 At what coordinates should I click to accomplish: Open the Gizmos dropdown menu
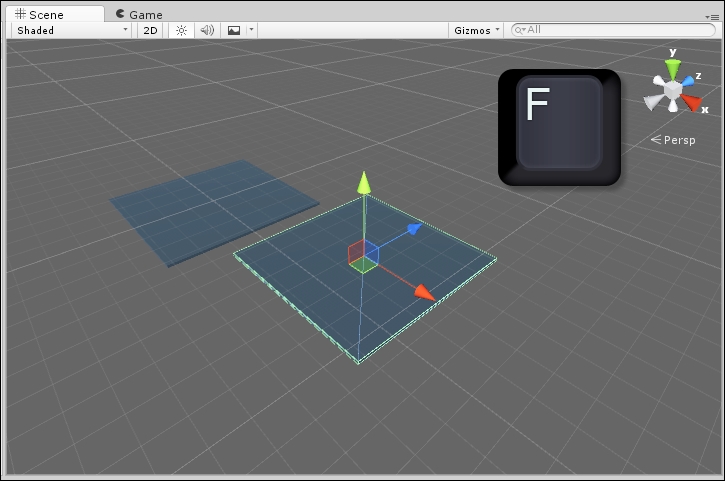coord(476,30)
